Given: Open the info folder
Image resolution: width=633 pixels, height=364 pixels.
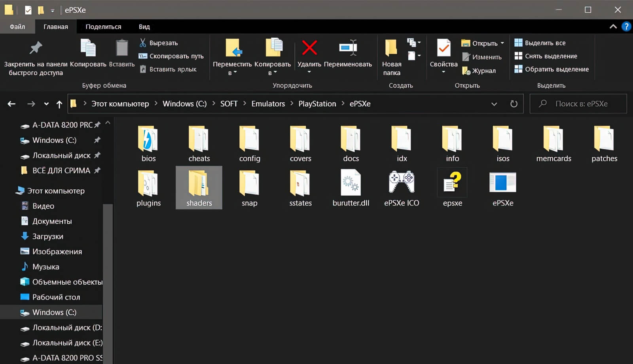Looking at the screenshot, I should 452,144.
